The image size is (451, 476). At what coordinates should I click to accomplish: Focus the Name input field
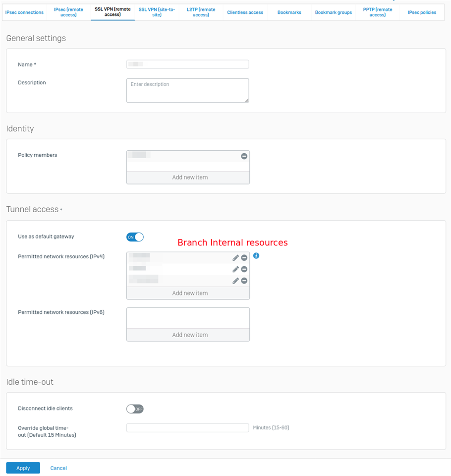click(187, 64)
